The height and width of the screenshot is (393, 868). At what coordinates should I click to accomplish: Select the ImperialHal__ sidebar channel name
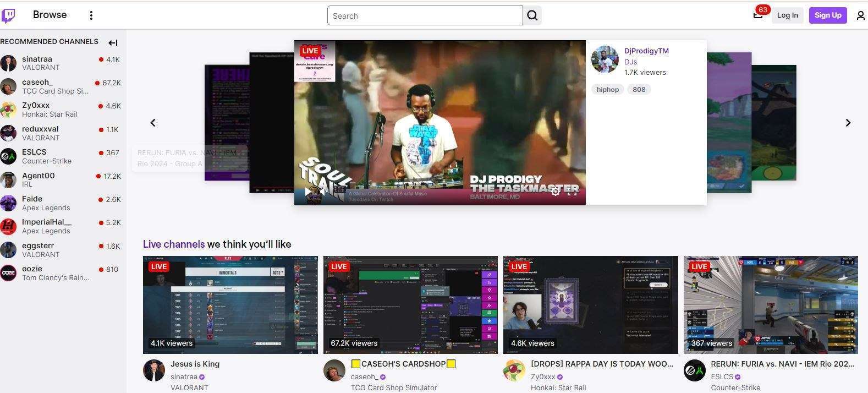(x=47, y=222)
